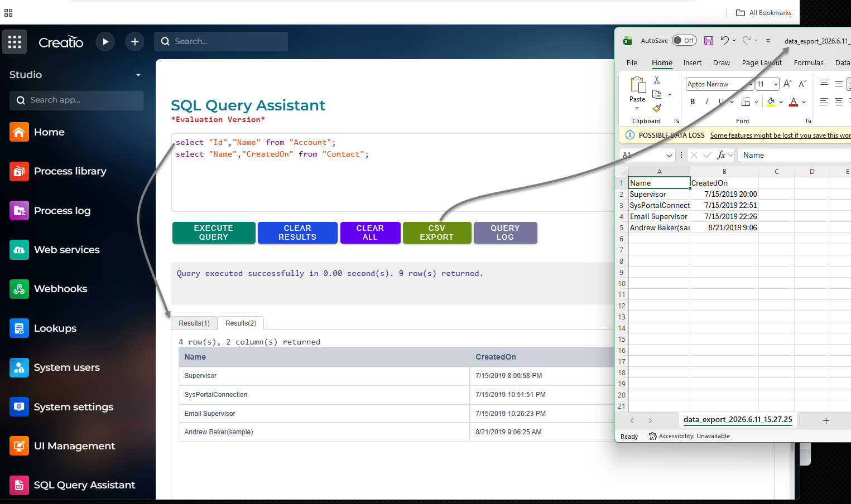
Task: Open Process library from sidebar
Action: coord(58,171)
